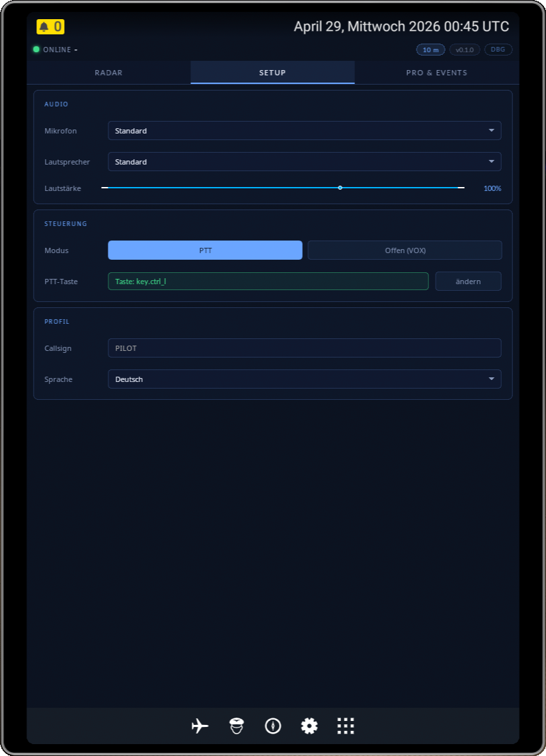Click the airplane icon in bottom bar
This screenshot has width=546, height=756.
coord(200,726)
